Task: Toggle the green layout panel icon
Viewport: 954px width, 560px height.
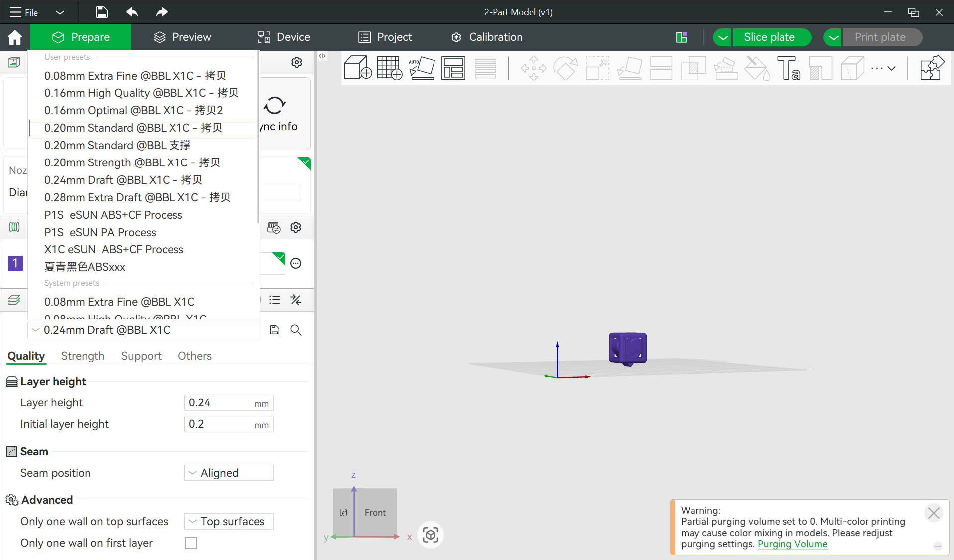Action: [x=682, y=37]
